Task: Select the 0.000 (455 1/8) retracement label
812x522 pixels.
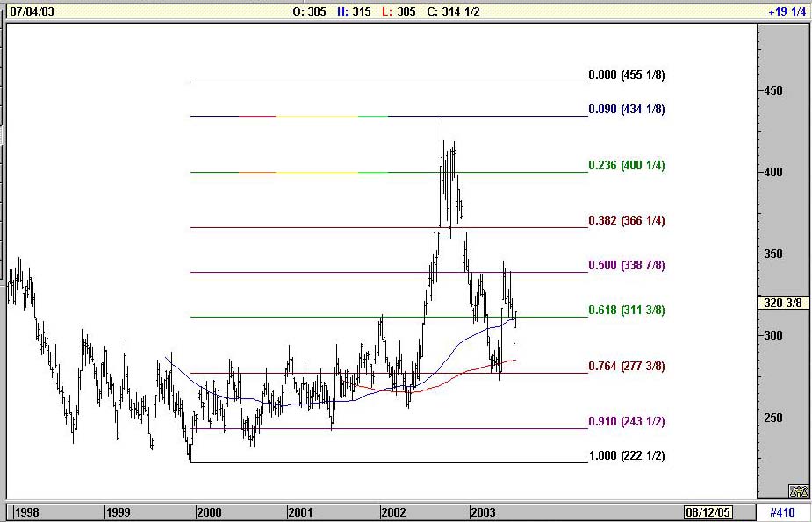Action: (x=627, y=75)
